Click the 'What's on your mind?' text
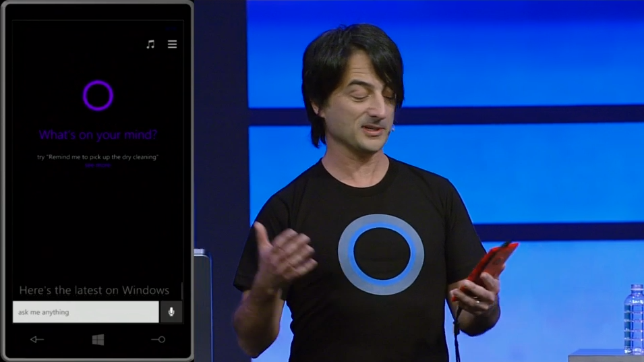The width and height of the screenshot is (644, 362). [98, 135]
